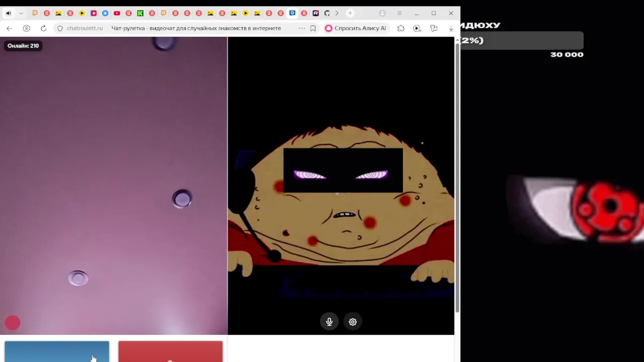Viewport: 644px width, 362px height.
Task: Expand the tab list dropdown chevron
Action: coord(21,13)
